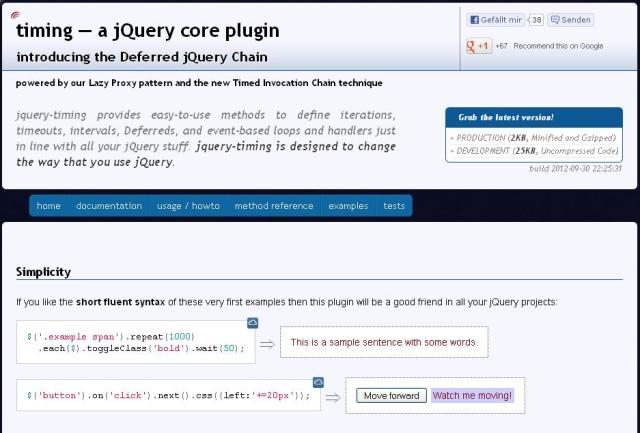The image size is (640, 433).
Task: Go to the home nav item
Action: point(48,206)
